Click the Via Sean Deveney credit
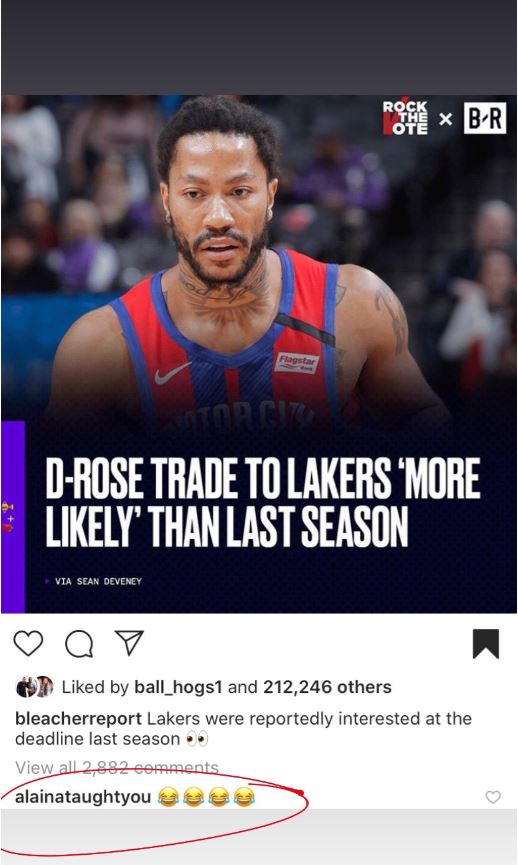 click(x=98, y=581)
